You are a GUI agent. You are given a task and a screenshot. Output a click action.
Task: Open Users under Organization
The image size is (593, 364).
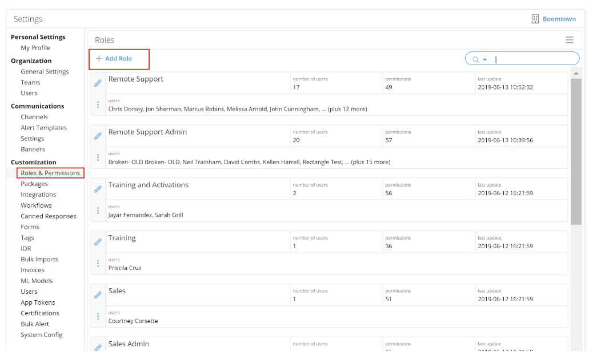(29, 93)
